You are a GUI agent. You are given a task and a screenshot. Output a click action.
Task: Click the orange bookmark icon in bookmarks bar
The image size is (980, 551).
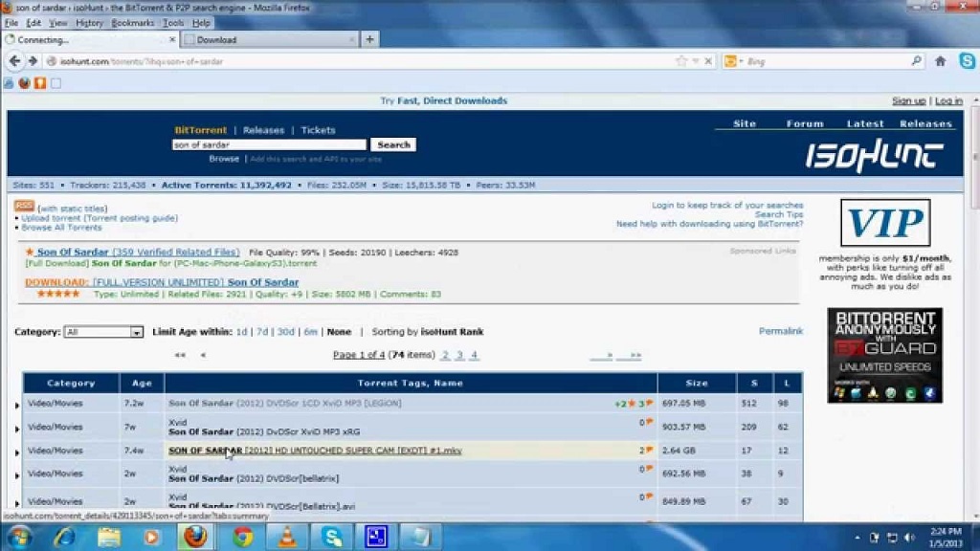pyautogui.click(x=40, y=83)
